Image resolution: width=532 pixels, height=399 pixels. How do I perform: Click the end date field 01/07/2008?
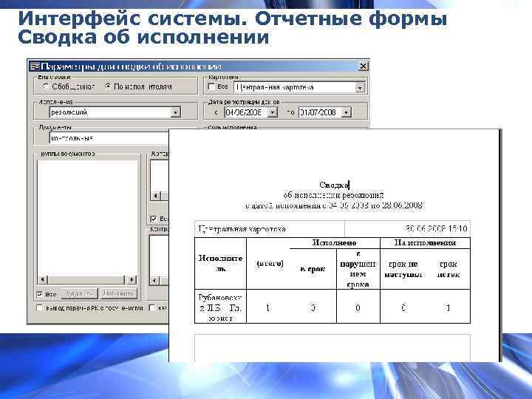(x=320, y=112)
